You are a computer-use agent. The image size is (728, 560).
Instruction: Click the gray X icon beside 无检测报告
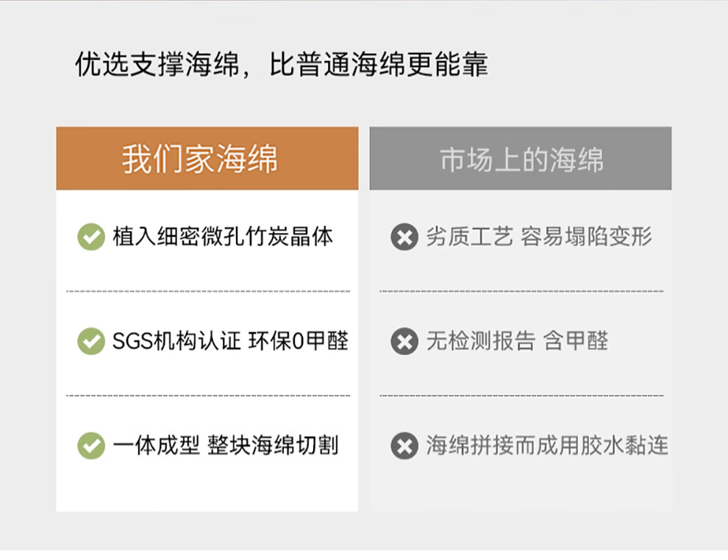(x=404, y=341)
